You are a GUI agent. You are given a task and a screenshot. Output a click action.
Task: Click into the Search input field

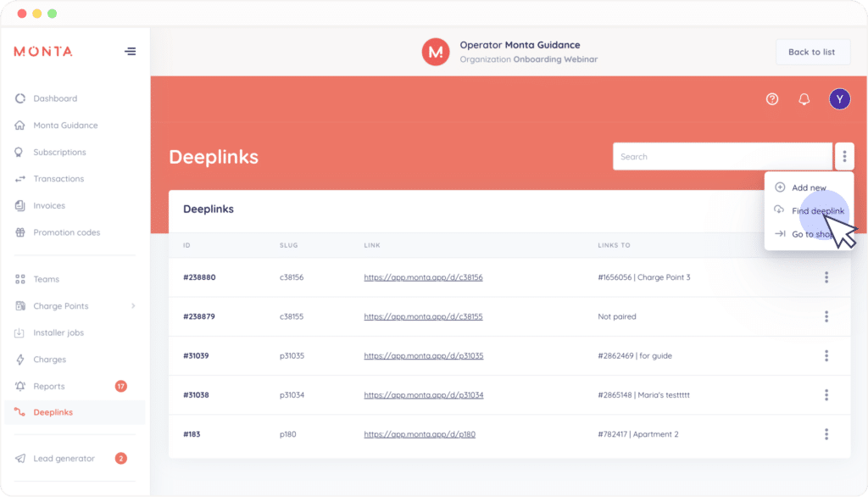(x=722, y=157)
